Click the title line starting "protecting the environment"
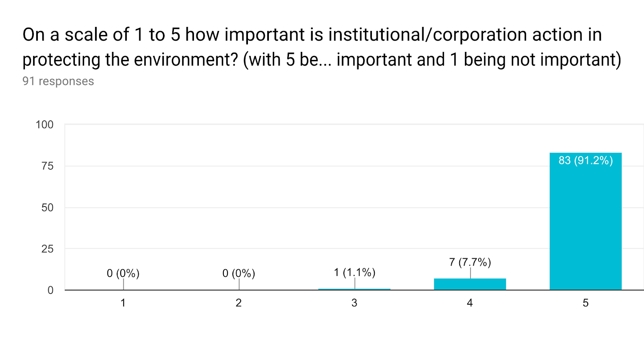 point(322,60)
